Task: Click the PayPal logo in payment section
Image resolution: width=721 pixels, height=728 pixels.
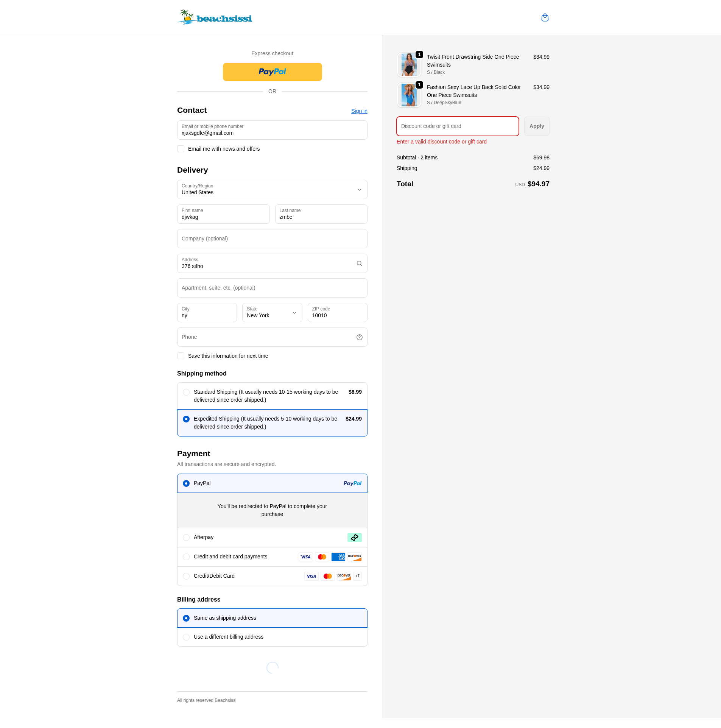Action: 352,483
